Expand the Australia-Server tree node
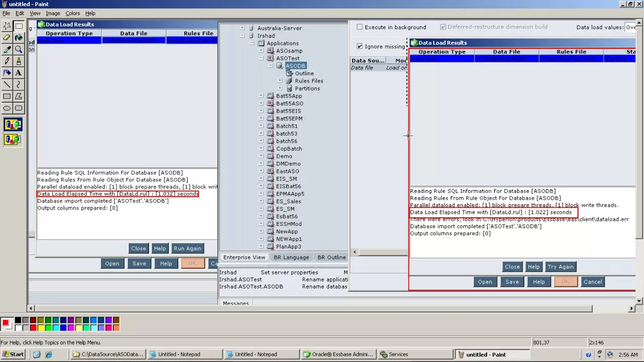The height and width of the screenshot is (362, 644). 242,28
